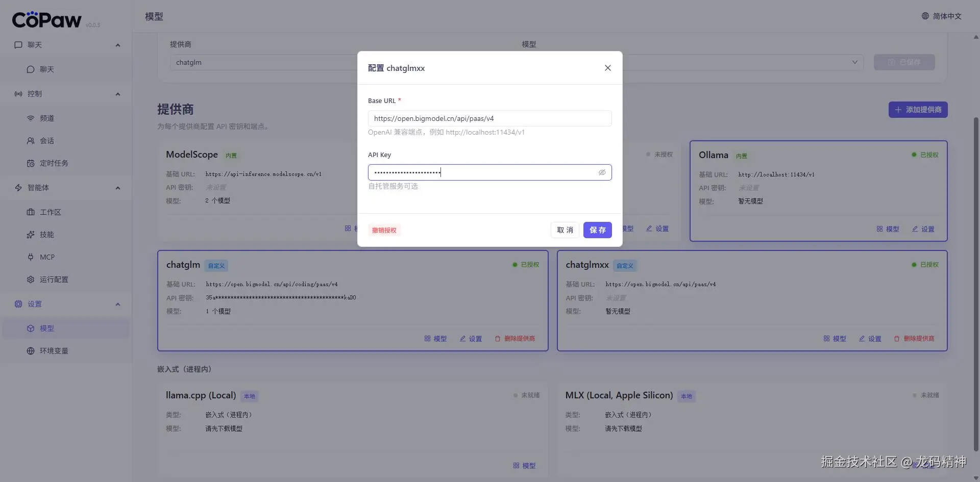Click the briefcase icon next to 工作区
This screenshot has height=482, width=980.
[31, 212]
